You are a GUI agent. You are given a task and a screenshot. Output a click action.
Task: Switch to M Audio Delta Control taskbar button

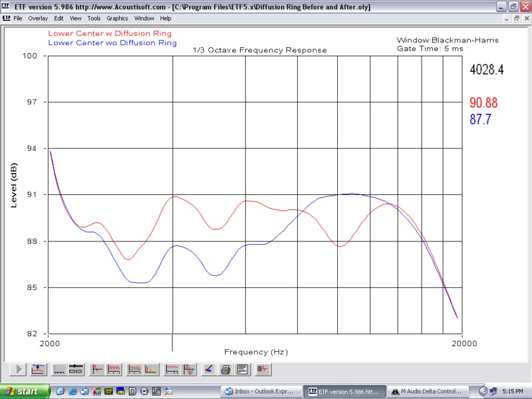(428, 392)
